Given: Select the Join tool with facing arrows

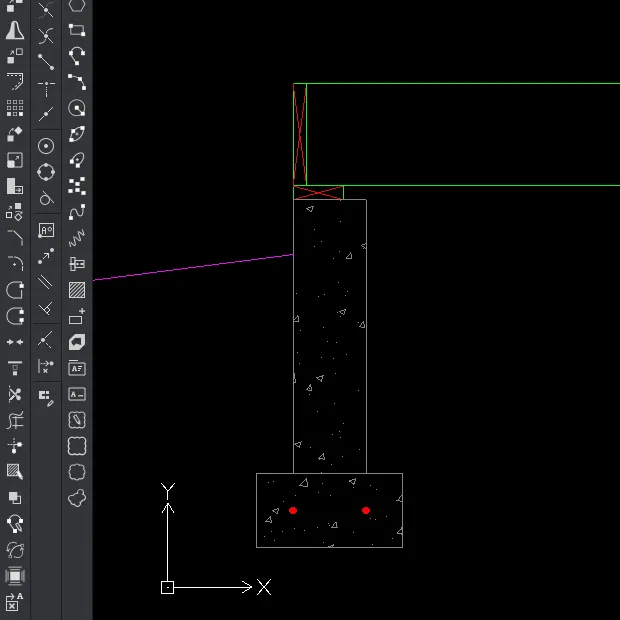Looking at the screenshot, I should 15,342.
